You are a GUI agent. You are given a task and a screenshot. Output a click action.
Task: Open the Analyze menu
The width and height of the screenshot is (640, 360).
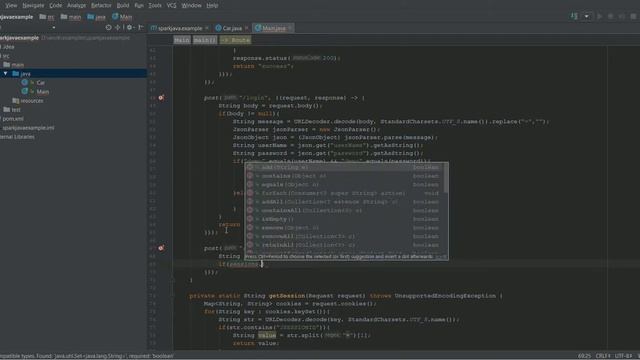(x=76, y=5)
